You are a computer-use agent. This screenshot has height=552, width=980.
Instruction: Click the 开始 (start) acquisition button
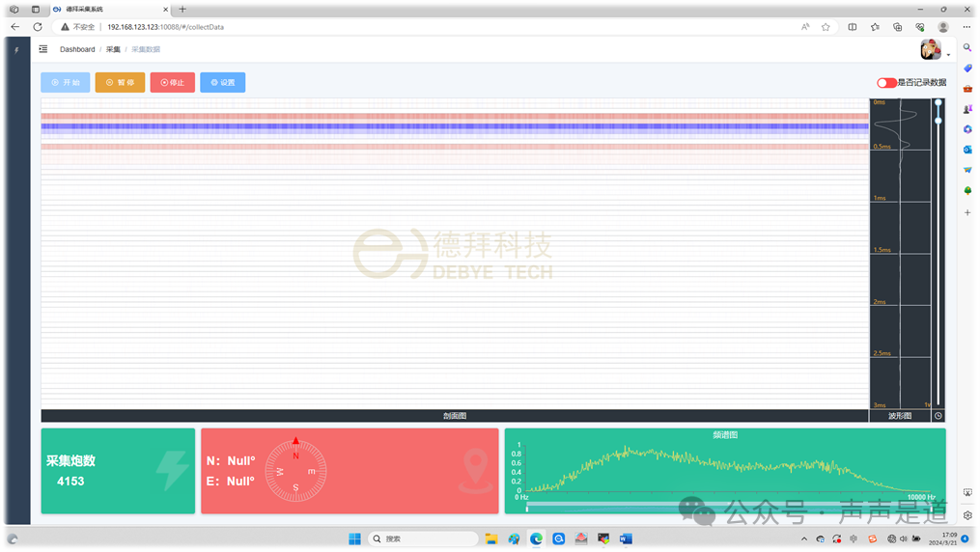pos(66,82)
